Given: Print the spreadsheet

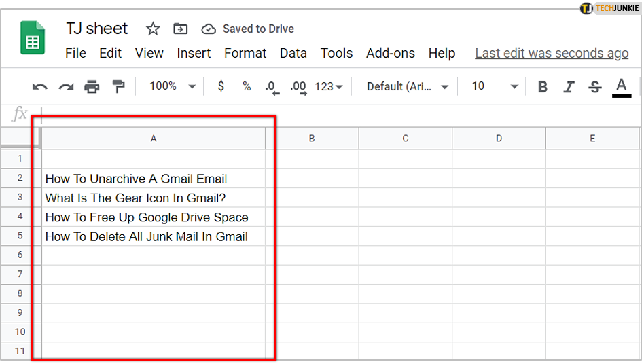Looking at the screenshot, I should pyautogui.click(x=92, y=87).
